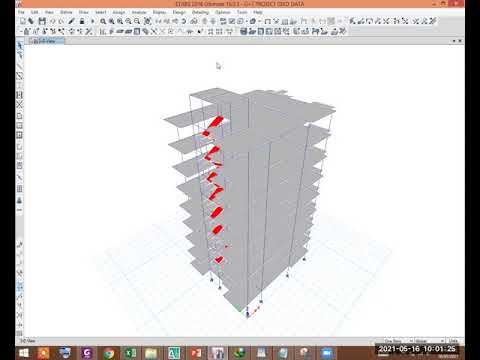Toggle the Lock/Unlock model padlock icon
The height and width of the screenshot is (360, 480).
point(82,21)
